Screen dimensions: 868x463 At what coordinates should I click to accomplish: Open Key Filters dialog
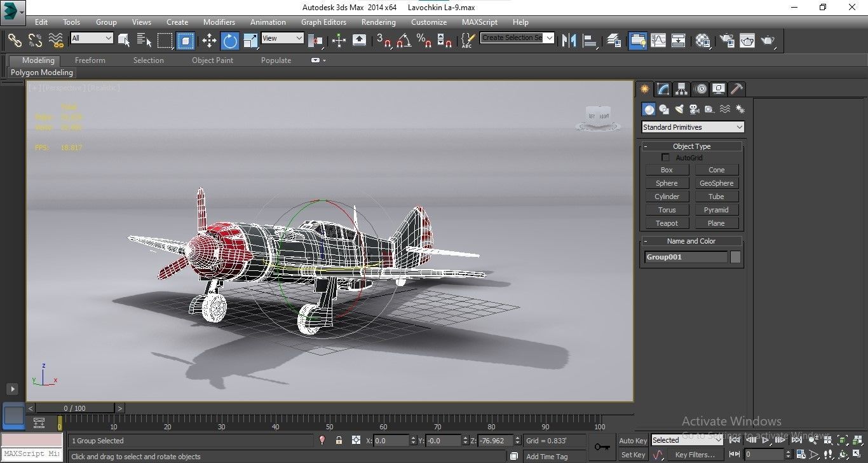(695, 455)
